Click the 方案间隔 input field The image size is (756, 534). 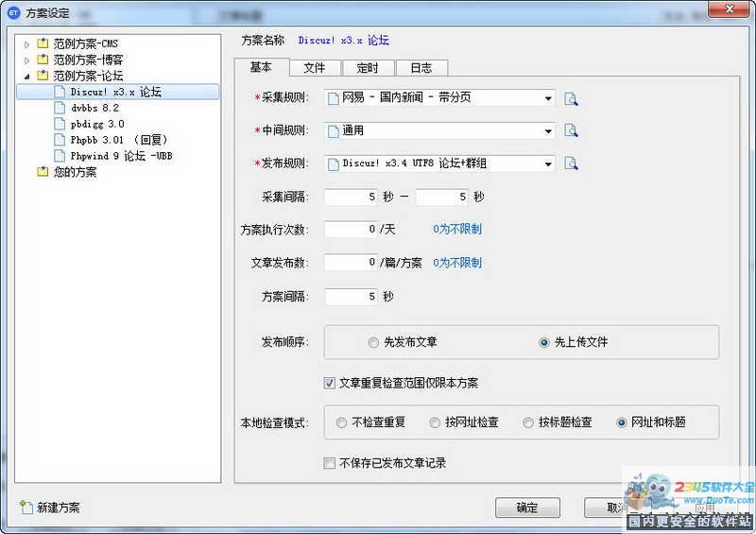351,296
